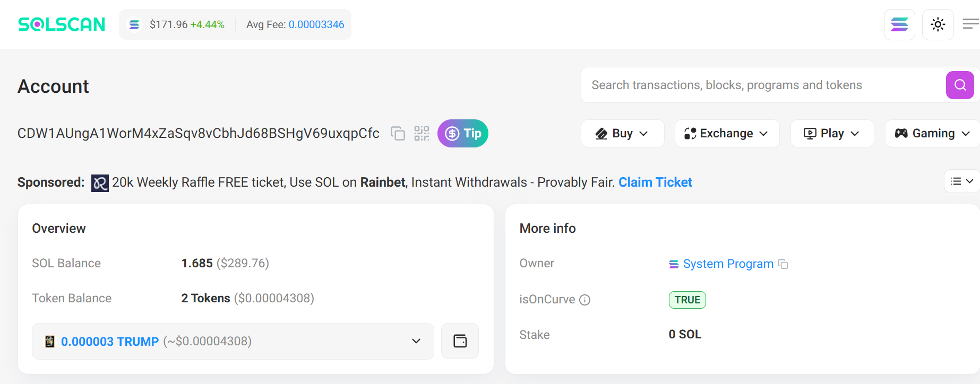Expand the Buy dropdown menu
The width and height of the screenshot is (980, 384).
click(x=622, y=133)
